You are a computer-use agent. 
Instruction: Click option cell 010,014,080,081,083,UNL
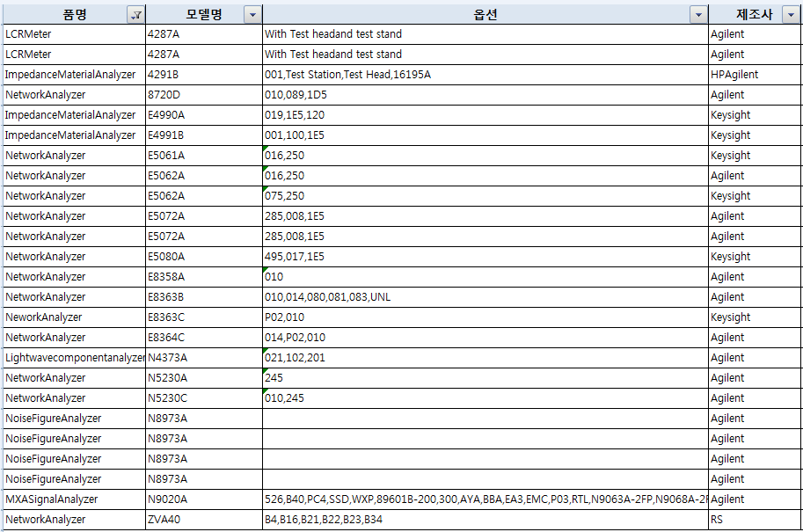[328, 297]
